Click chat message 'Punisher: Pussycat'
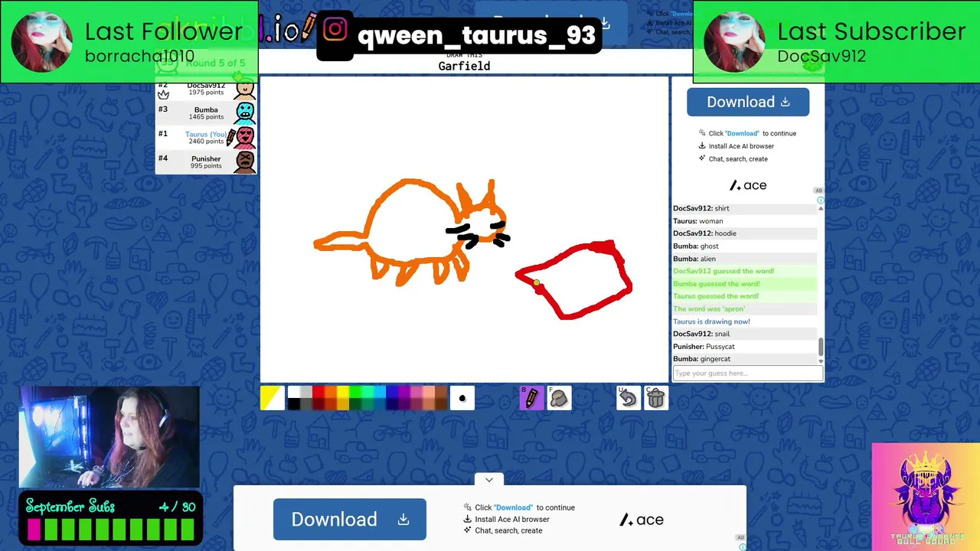Image resolution: width=980 pixels, height=551 pixels. [x=704, y=347]
